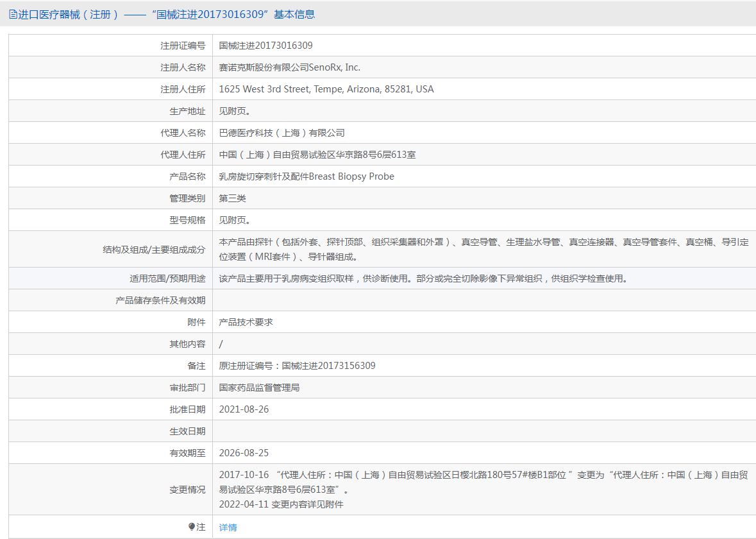The height and width of the screenshot is (539, 756).
Task: Click the 备注 label
Action: click(x=196, y=366)
